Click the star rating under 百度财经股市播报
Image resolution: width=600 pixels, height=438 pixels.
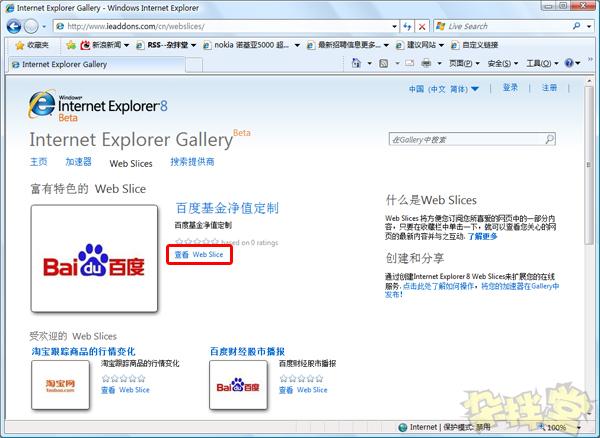[x=301, y=379]
